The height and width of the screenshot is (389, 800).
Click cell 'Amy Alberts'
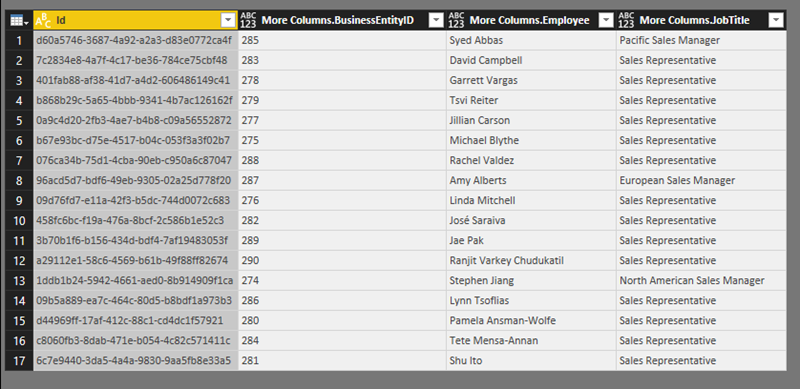click(531, 180)
